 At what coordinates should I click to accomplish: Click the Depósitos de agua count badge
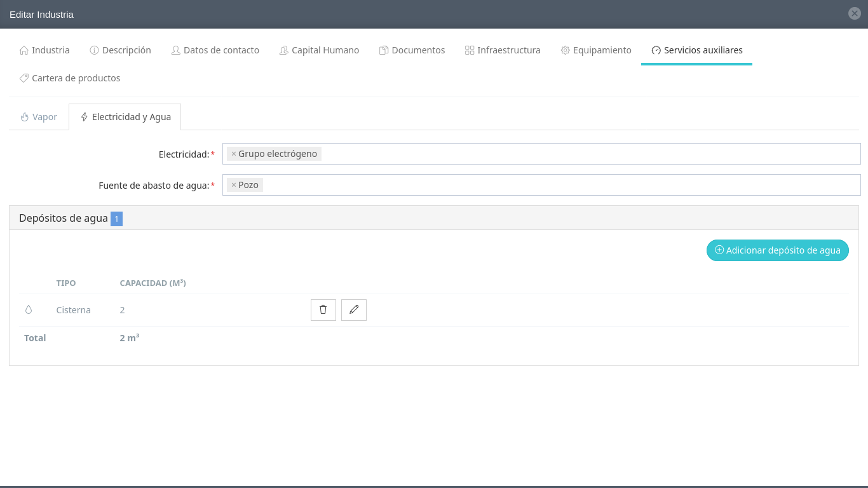click(116, 219)
